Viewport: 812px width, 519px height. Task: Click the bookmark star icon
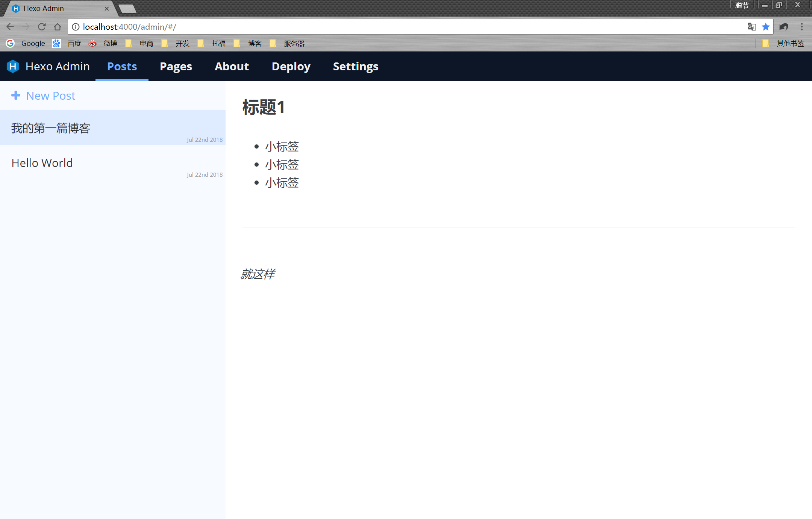(766, 27)
